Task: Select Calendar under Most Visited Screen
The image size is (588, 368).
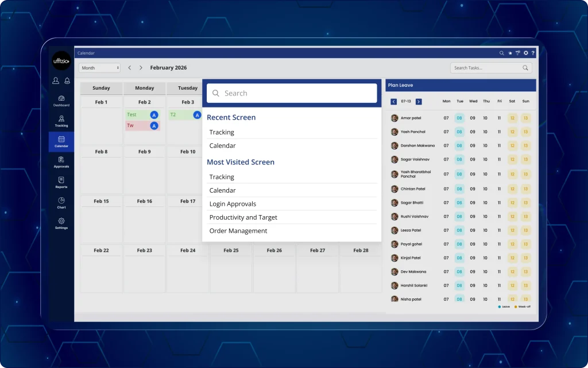Action: pos(292,190)
